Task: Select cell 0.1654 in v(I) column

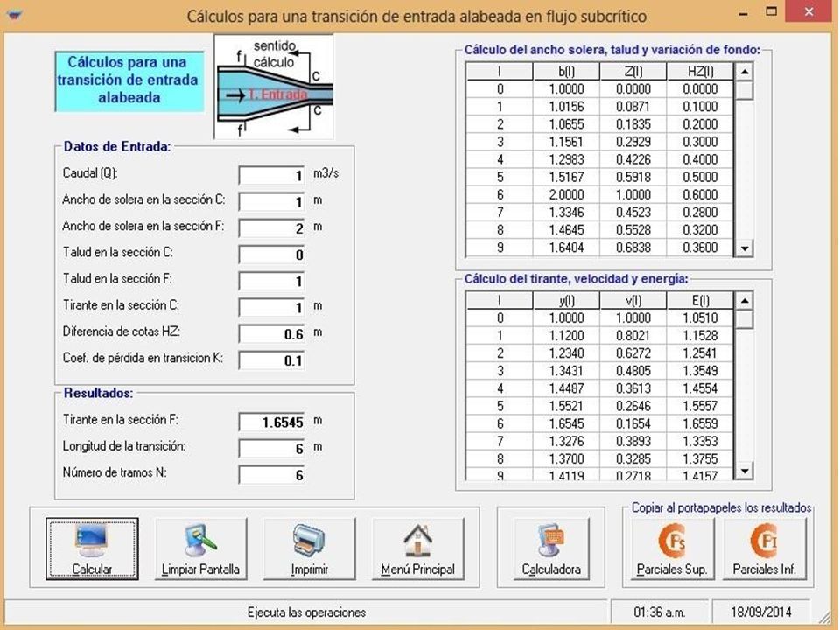Action: [633, 424]
